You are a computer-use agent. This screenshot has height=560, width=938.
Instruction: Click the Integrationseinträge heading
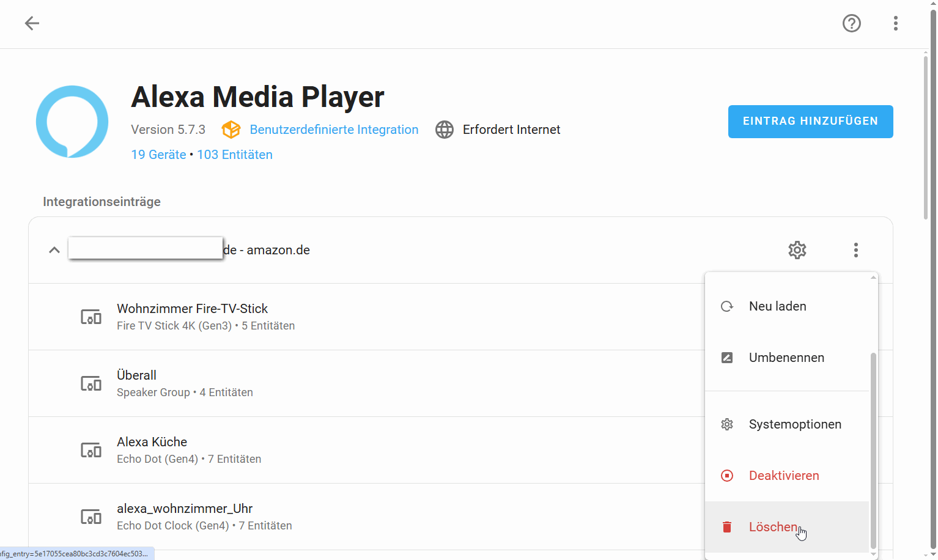click(x=102, y=202)
